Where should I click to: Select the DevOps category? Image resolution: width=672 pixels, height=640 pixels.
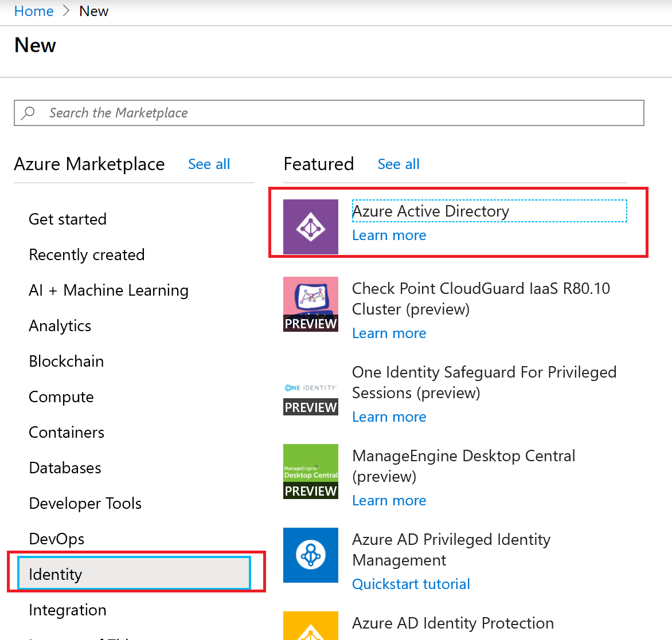tap(56, 538)
